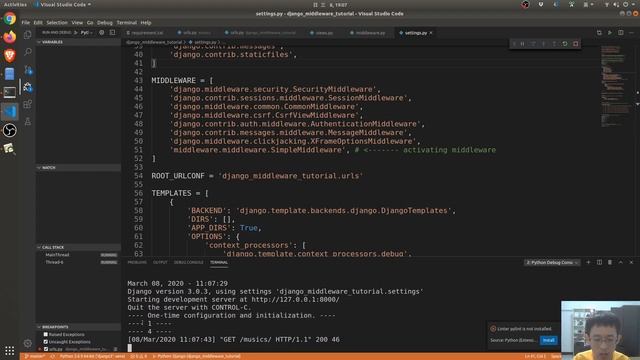Split the editor to the right

620,33
